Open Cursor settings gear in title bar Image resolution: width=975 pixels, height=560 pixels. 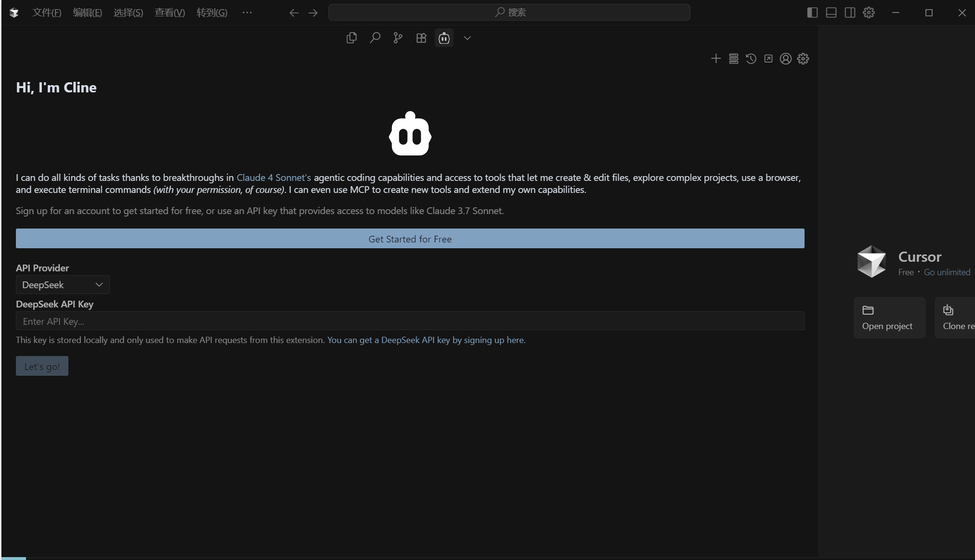point(869,13)
